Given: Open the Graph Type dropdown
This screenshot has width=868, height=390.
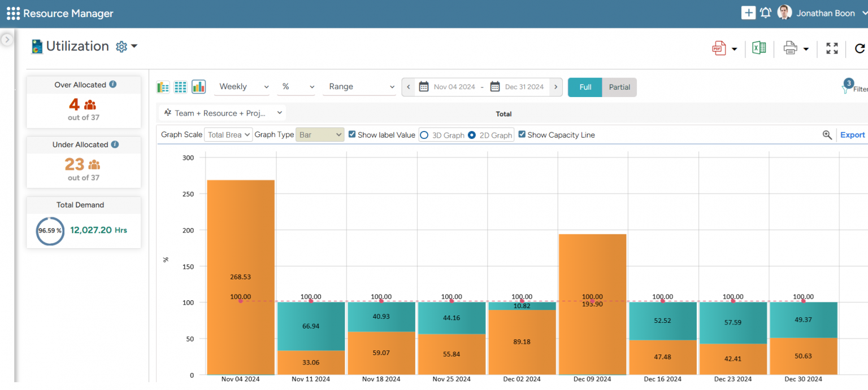Looking at the screenshot, I should pos(319,134).
